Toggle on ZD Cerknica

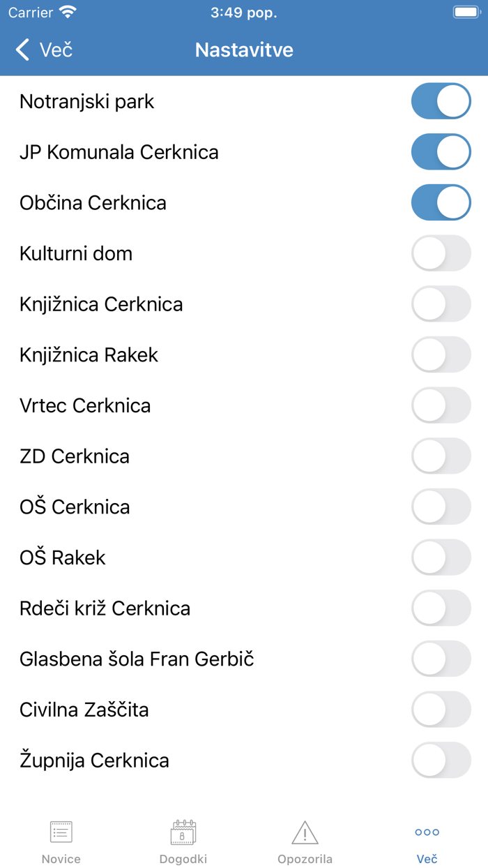[441, 456]
